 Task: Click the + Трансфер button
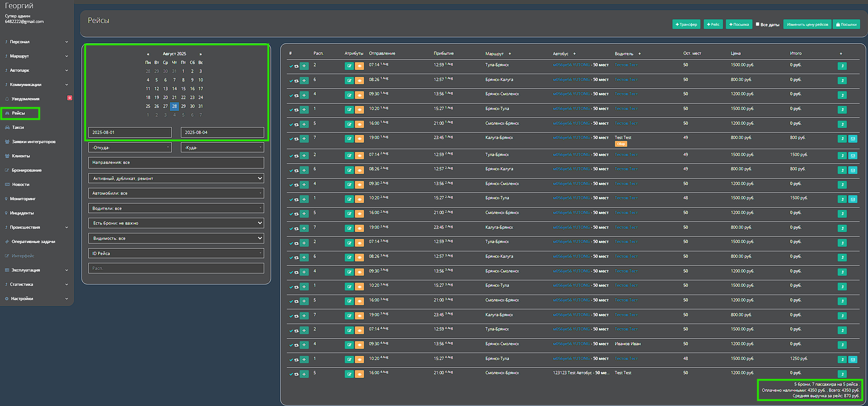pyautogui.click(x=686, y=24)
